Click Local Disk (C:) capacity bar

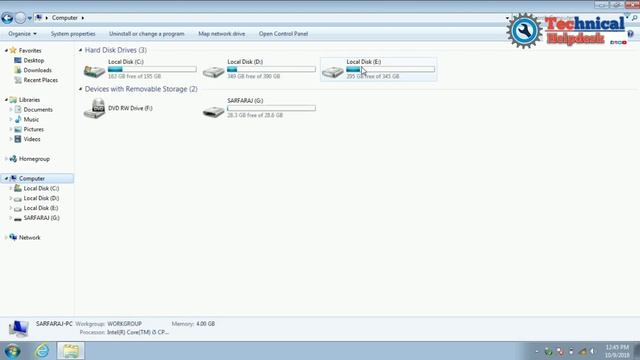point(152,69)
